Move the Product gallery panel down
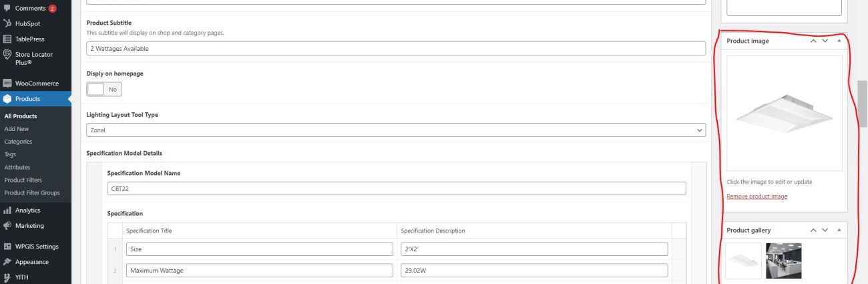868x284 pixels. pos(825,230)
